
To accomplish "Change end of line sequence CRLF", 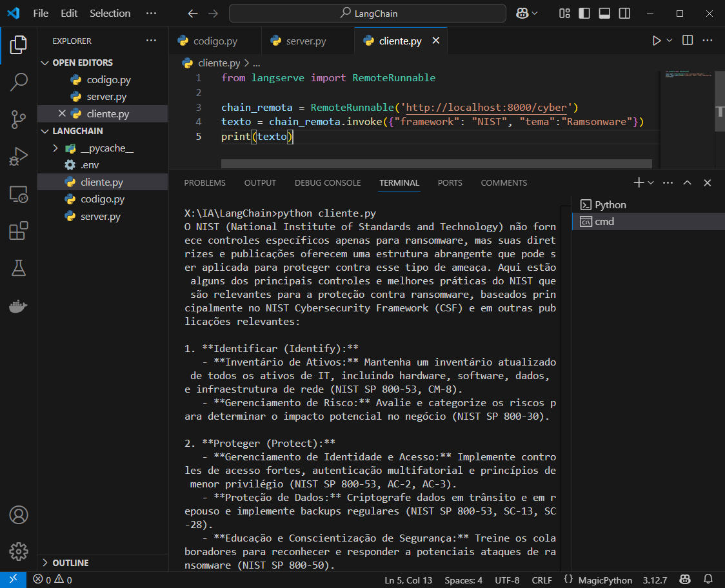I will coord(542,580).
